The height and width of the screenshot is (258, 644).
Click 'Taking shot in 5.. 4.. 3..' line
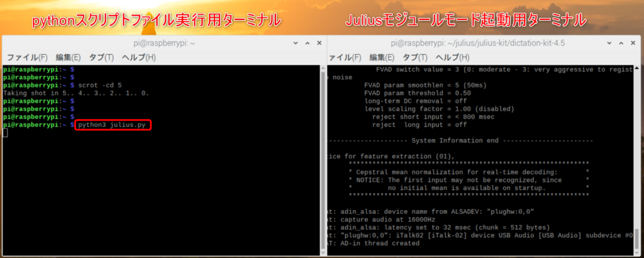pyautogui.click(x=76, y=93)
